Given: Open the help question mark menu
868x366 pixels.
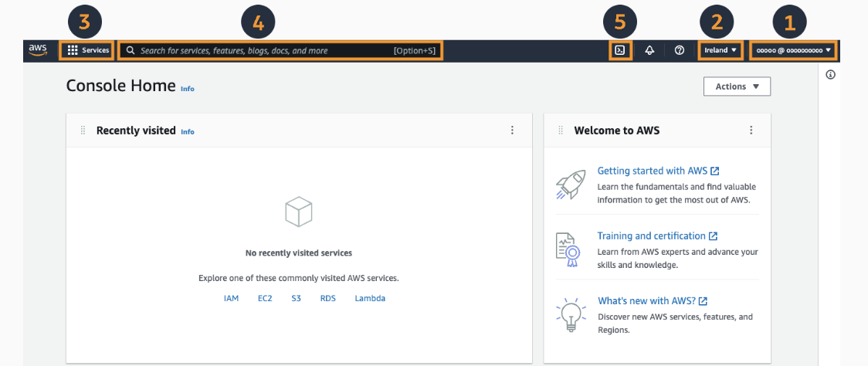Looking at the screenshot, I should 680,50.
